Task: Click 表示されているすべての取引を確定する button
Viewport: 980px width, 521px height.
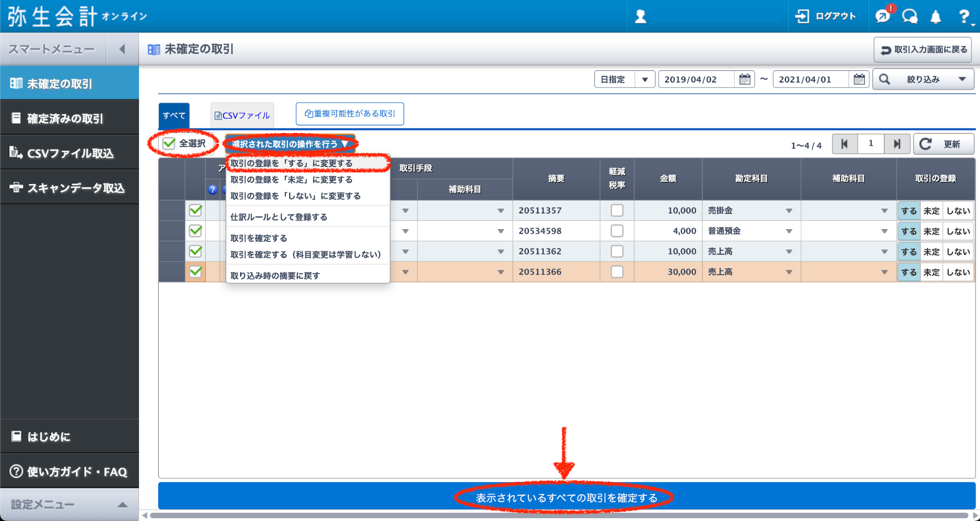Action: [566, 497]
